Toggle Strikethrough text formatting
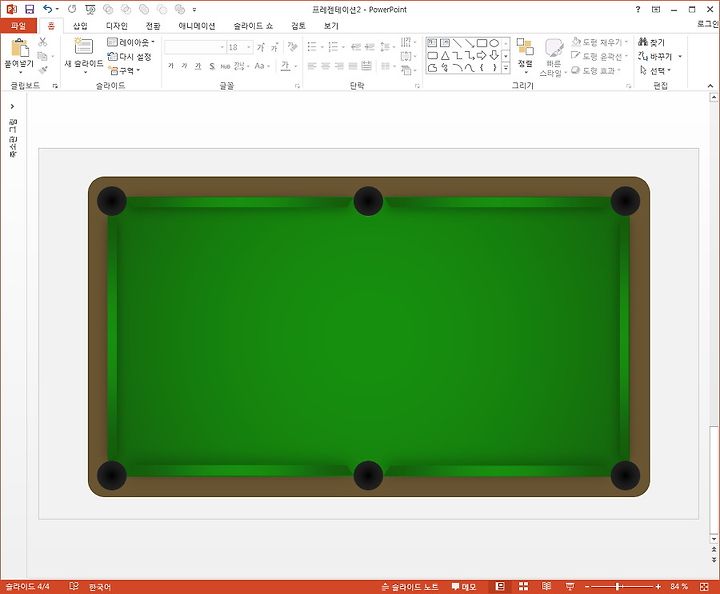This screenshot has width=720, height=594. point(225,66)
